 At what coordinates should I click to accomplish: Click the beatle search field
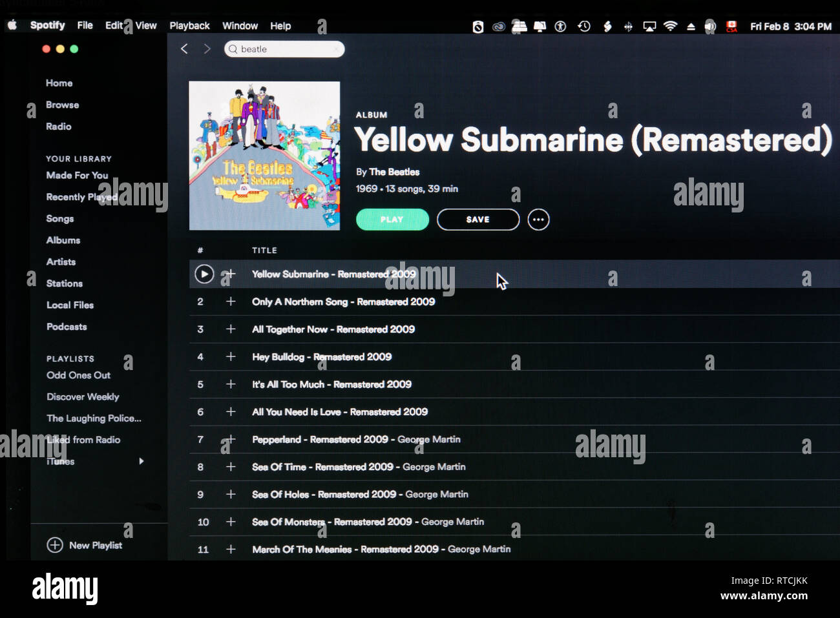click(284, 49)
